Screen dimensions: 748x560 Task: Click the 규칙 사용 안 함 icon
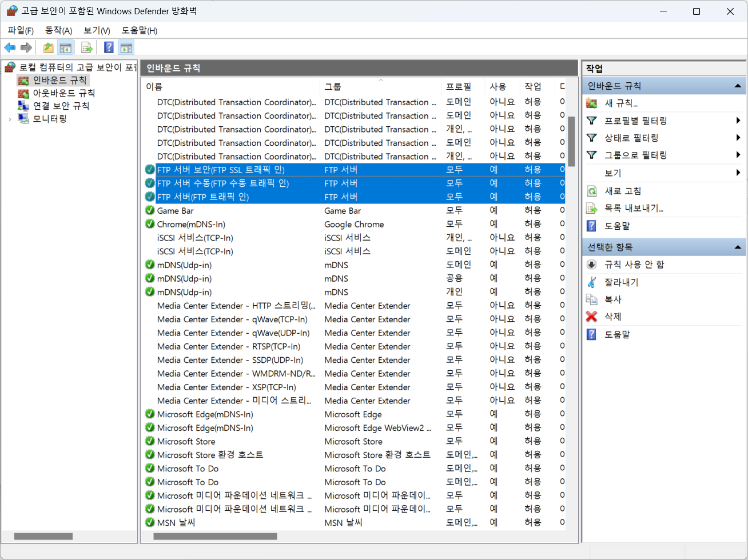click(x=592, y=265)
